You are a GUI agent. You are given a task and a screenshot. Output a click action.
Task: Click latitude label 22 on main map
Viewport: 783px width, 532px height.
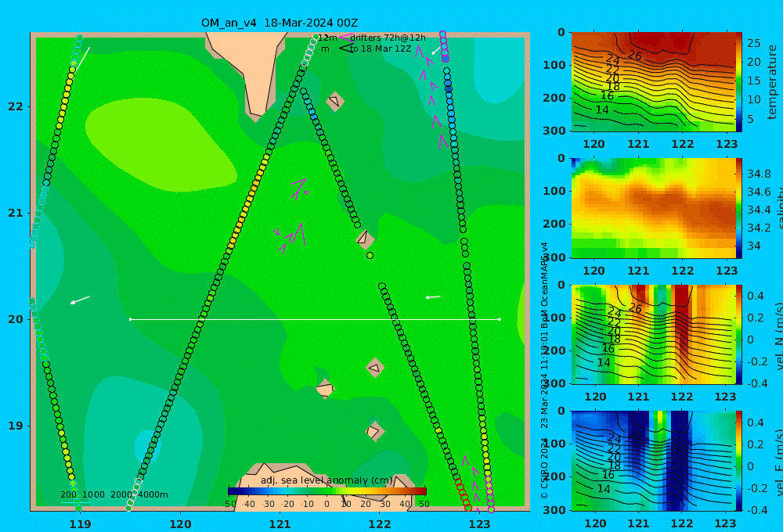[x=16, y=106]
